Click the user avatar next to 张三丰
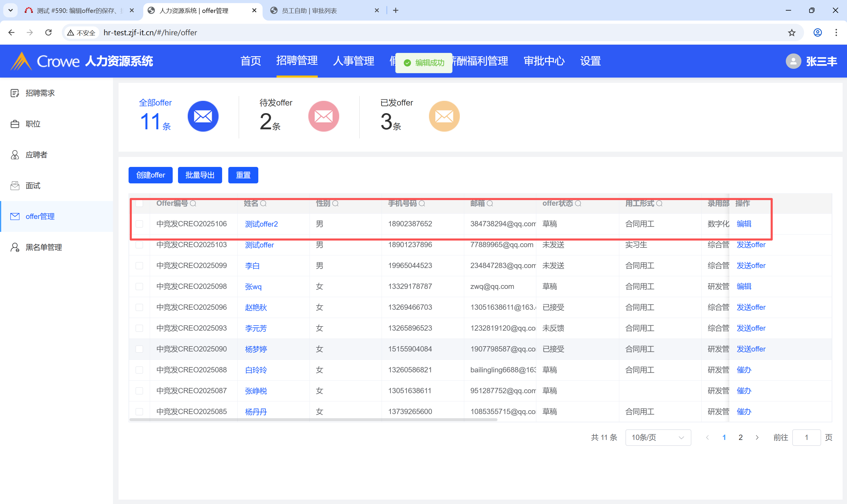This screenshot has width=847, height=504. tap(793, 61)
